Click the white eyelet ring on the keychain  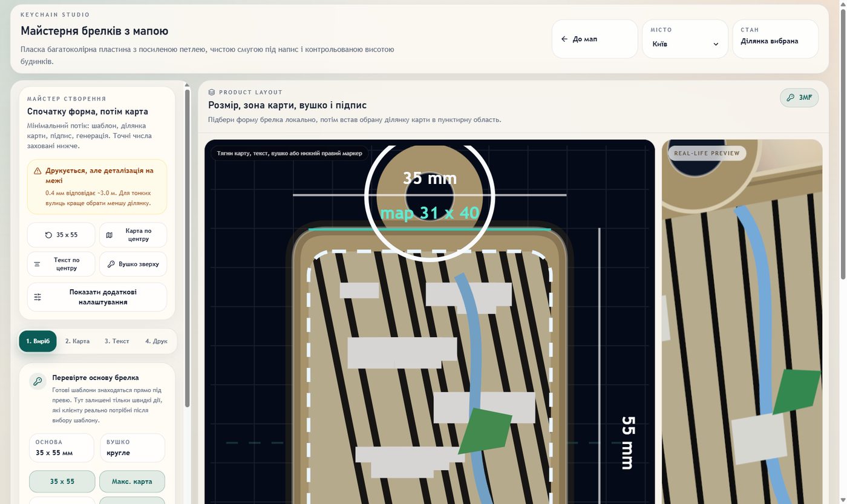(x=430, y=196)
